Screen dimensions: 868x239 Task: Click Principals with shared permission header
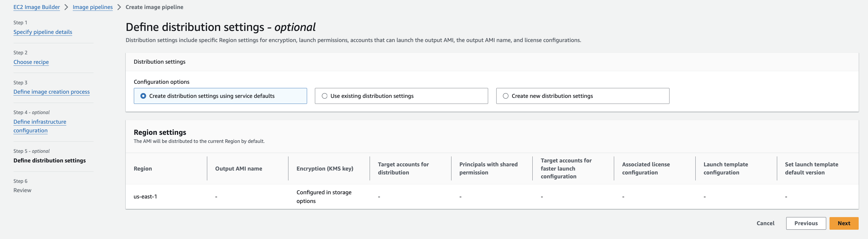point(488,168)
